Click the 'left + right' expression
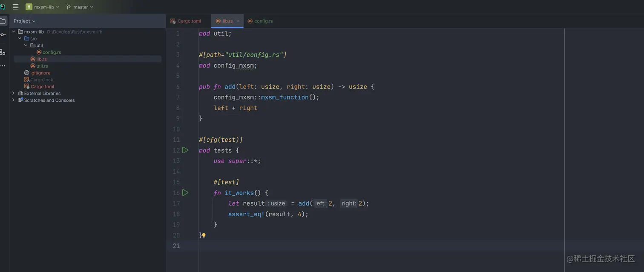The height and width of the screenshot is (272, 644). coord(236,108)
